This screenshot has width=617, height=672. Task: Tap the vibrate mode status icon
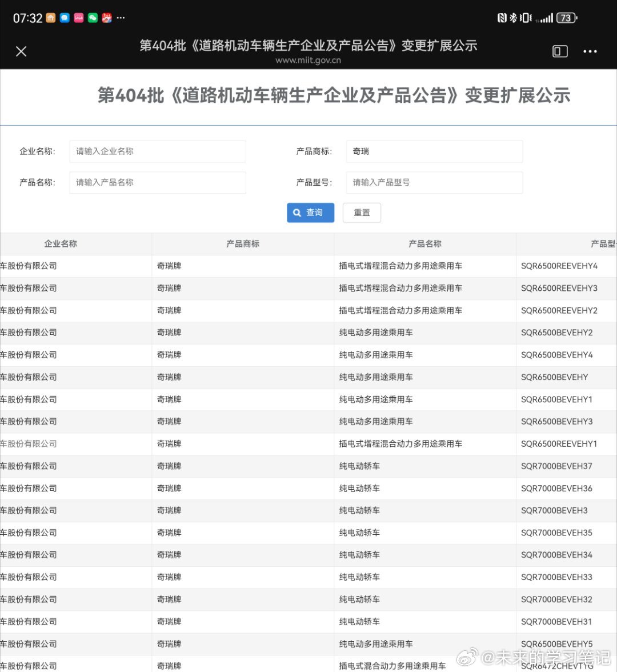tap(526, 18)
